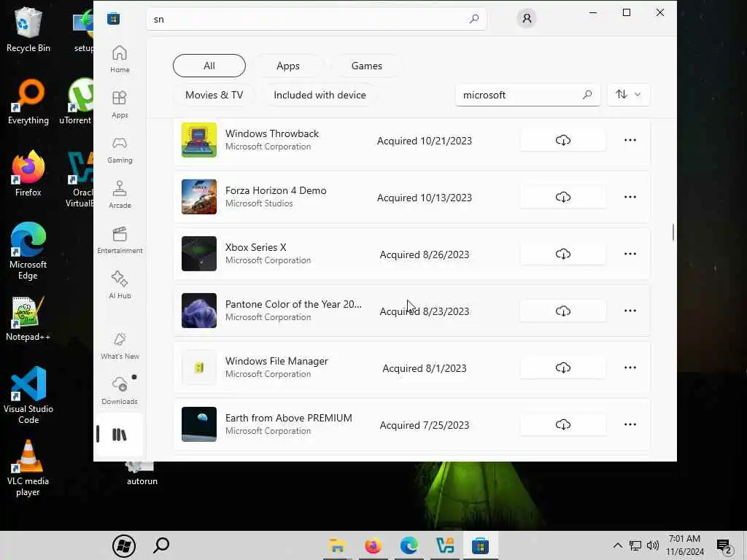Open the Forza Horizon 4 Demo thumbnail
The image size is (747, 560).
click(x=199, y=197)
